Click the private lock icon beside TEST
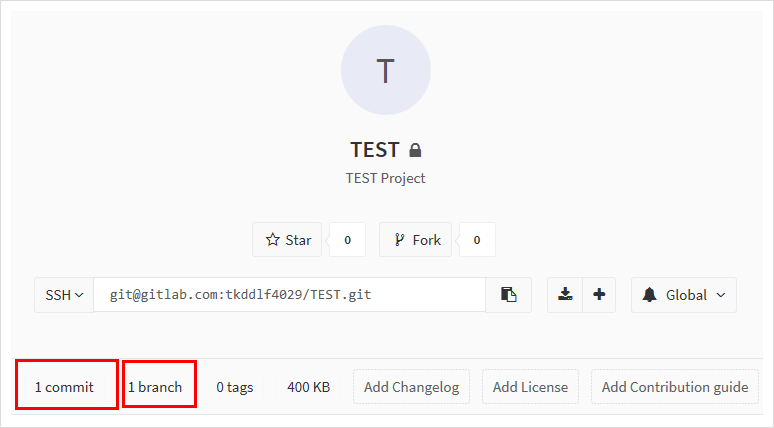The width and height of the screenshot is (774, 428). pos(415,150)
